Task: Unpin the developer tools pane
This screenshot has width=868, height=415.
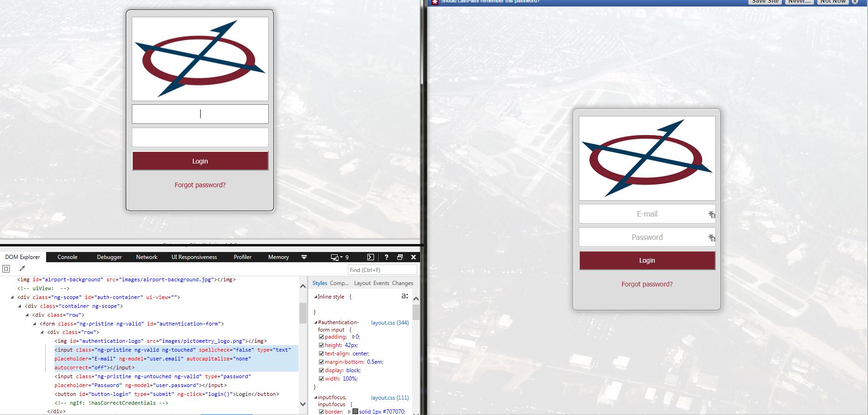Action: 400,257
